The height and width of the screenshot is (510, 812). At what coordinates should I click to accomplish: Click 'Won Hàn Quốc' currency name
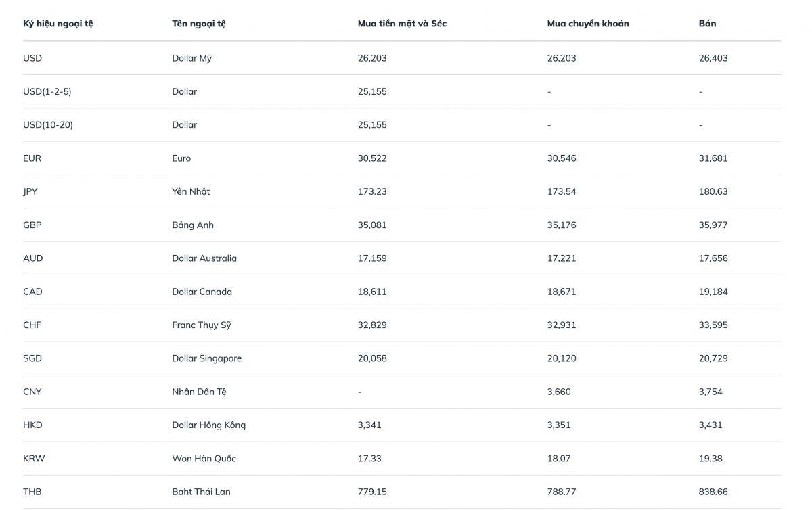coord(204,459)
